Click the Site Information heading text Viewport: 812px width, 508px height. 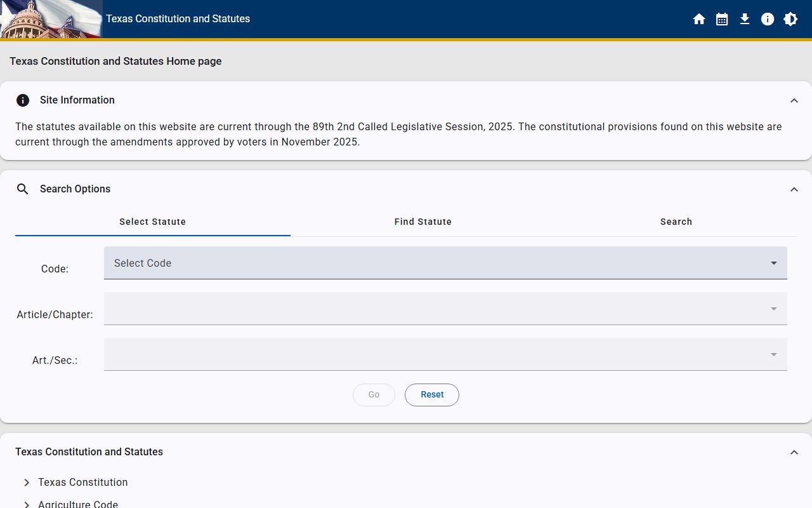coord(77,100)
